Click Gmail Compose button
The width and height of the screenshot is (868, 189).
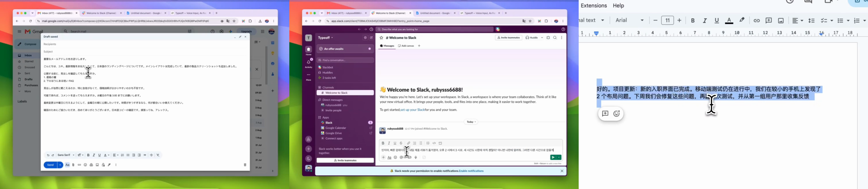coord(28,44)
